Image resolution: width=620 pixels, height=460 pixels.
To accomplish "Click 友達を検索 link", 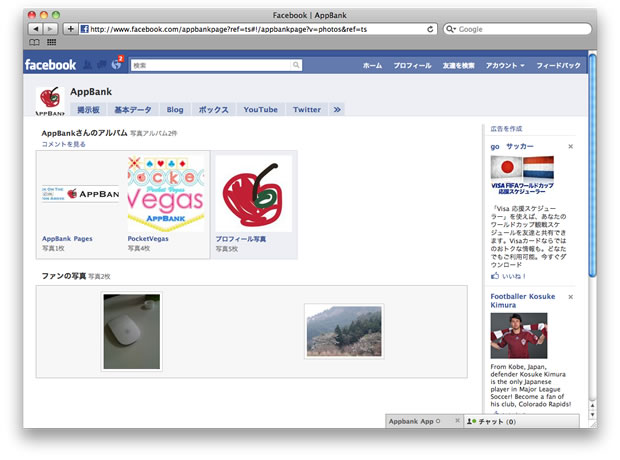I will 459,66.
